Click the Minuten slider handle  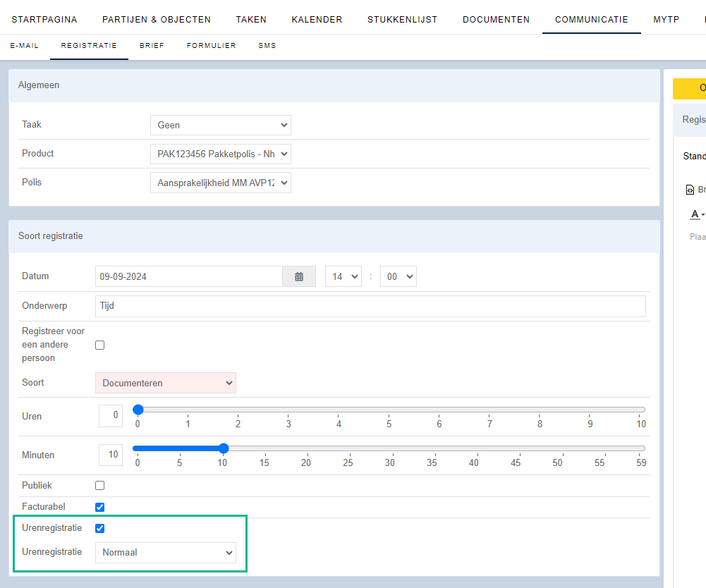(x=224, y=448)
